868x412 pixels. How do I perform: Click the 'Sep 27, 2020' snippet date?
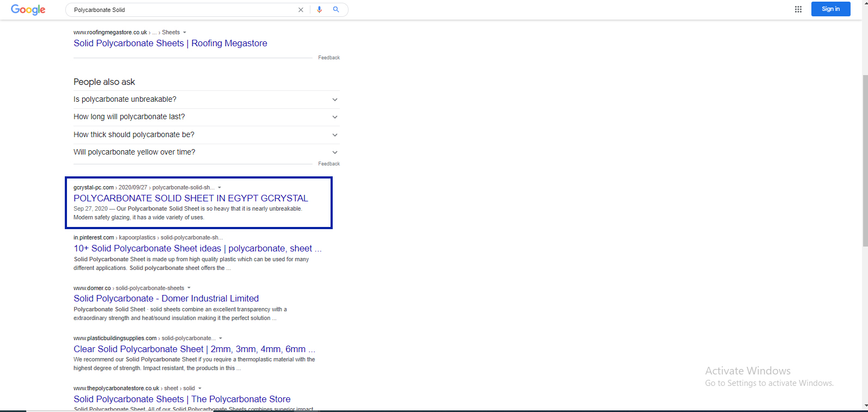[x=90, y=209]
